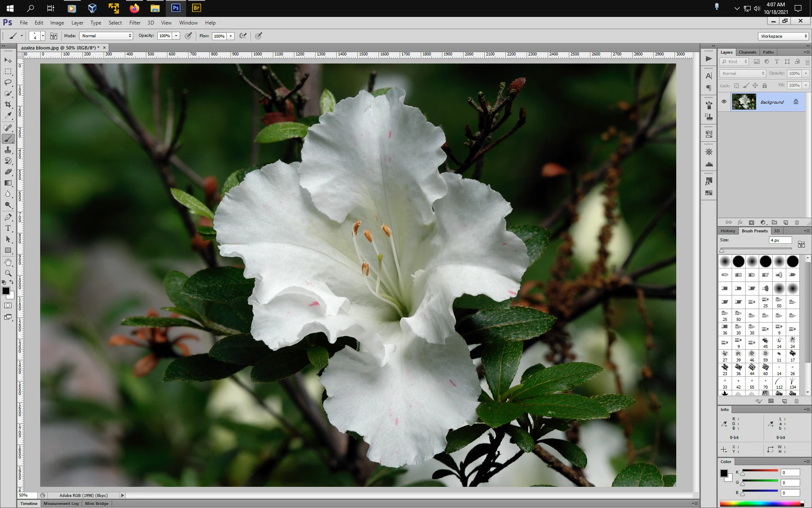Select the Horizontal Type tool

(x=8, y=228)
